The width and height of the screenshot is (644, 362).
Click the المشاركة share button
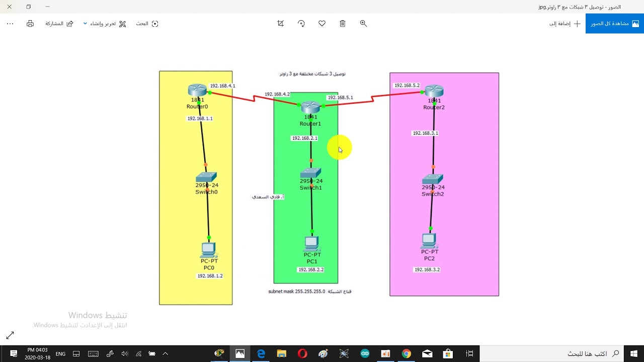59,24
